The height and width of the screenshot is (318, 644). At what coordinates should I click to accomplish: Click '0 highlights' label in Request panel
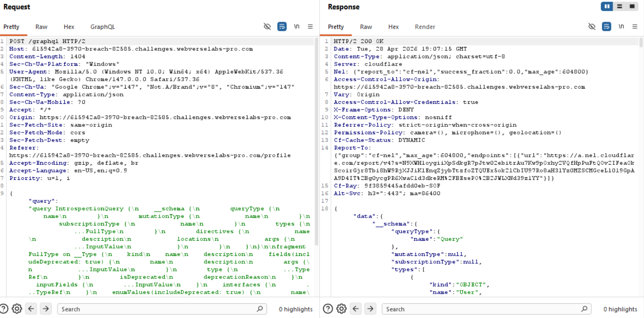pos(296,309)
